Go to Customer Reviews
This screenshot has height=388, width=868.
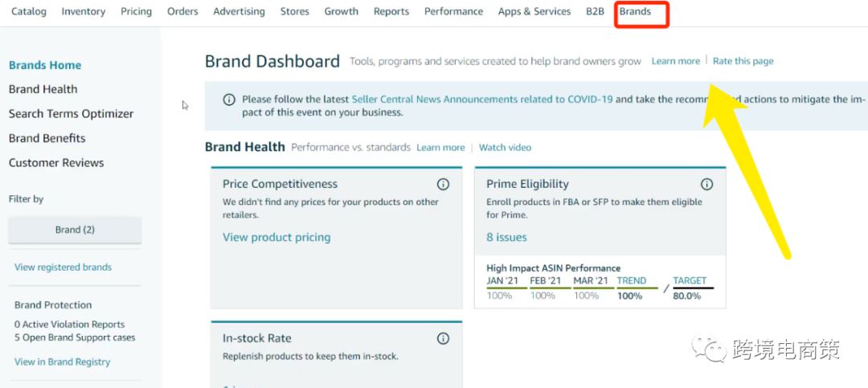pyautogui.click(x=56, y=163)
